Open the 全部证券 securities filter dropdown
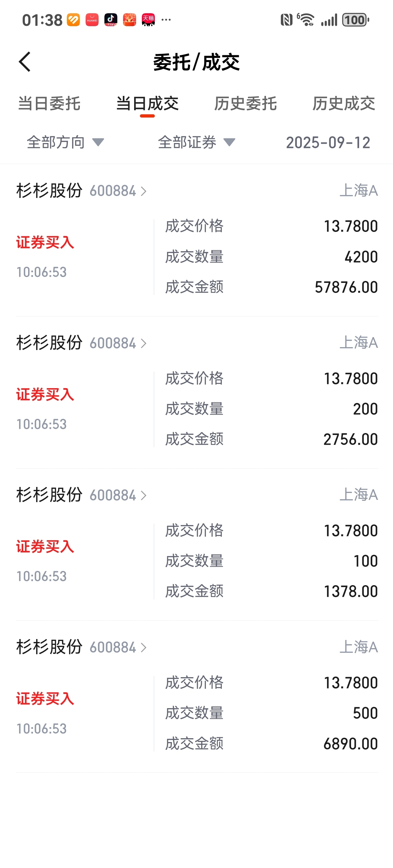 pos(197,142)
